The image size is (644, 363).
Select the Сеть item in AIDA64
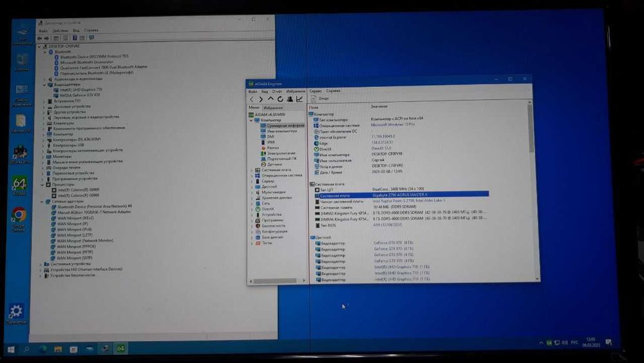click(263, 204)
